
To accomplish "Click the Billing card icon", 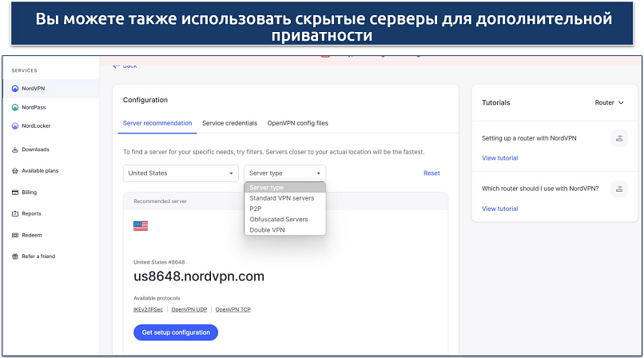I will pos(15,192).
